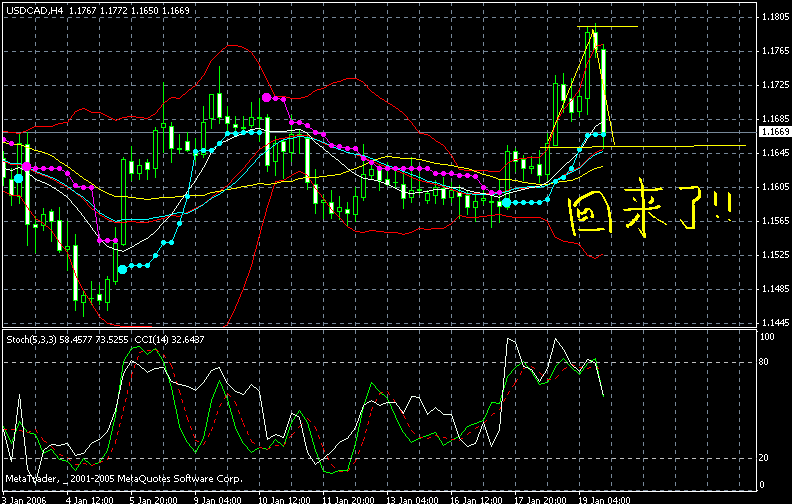Click the 1.1765 price axis label
Image resolution: width=792 pixels, height=504 pixels.
775,51
